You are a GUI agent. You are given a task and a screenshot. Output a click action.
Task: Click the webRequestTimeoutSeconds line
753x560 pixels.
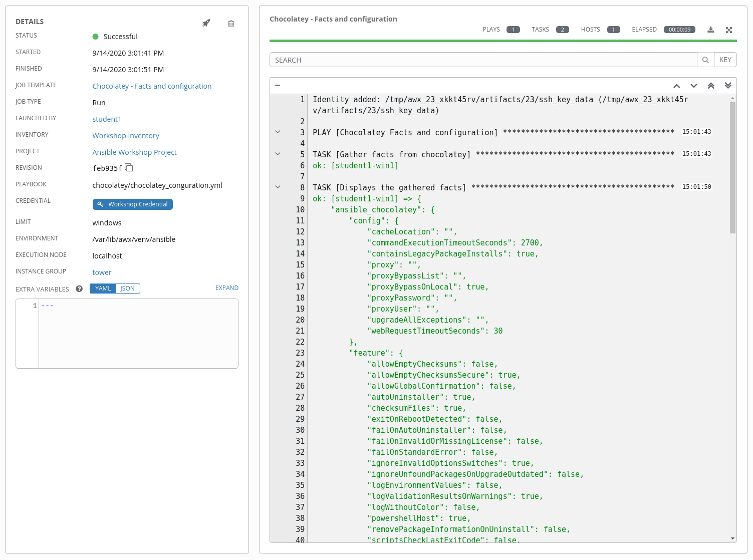click(435, 331)
